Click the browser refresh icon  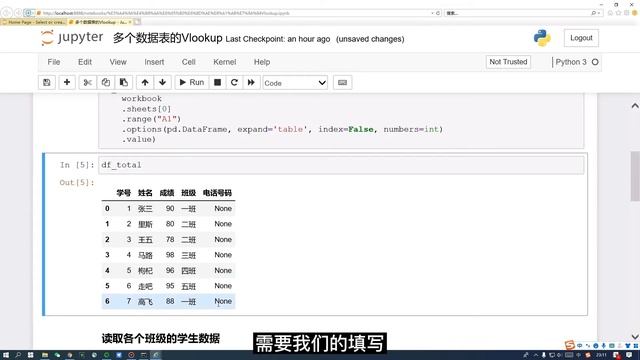coord(438,13)
